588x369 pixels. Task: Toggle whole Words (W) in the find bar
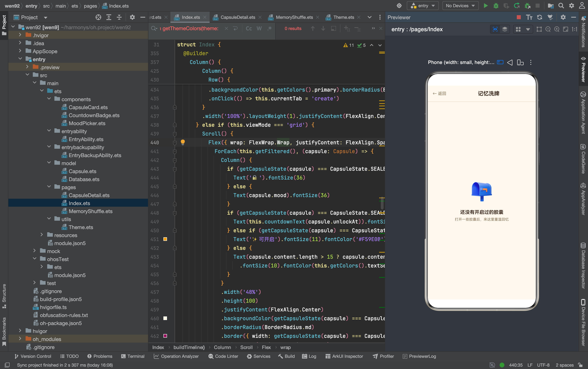click(x=259, y=29)
